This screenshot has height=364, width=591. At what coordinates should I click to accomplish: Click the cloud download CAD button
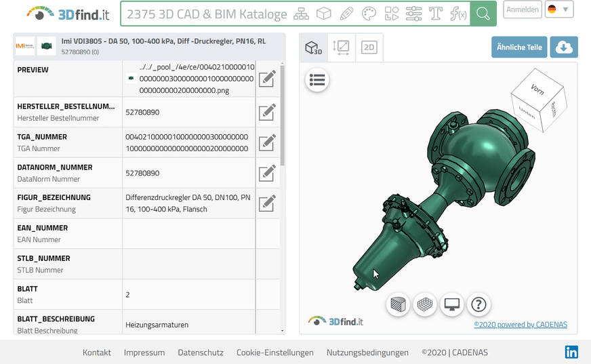point(564,47)
